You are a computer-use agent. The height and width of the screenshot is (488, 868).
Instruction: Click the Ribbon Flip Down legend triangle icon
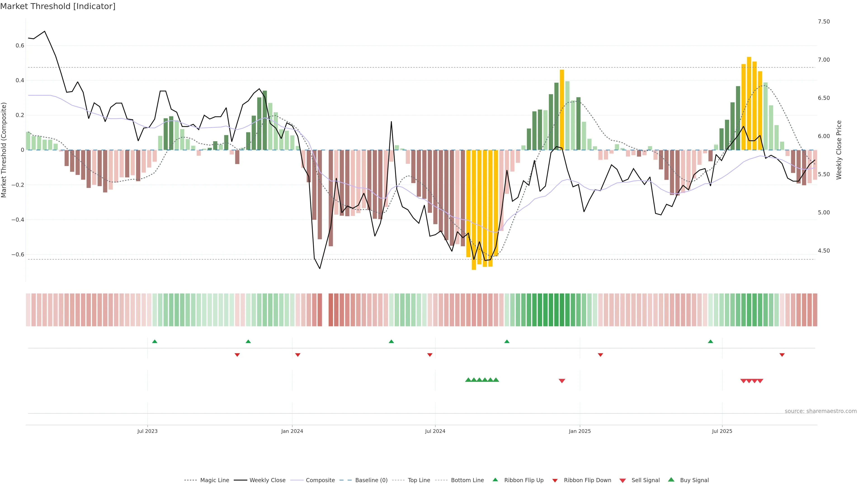(x=555, y=480)
